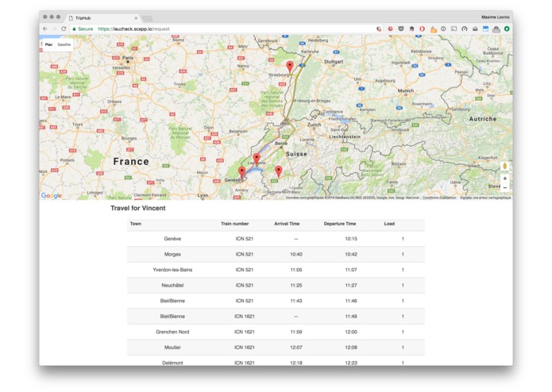The height and width of the screenshot is (392, 552).
Task: Click the Travel for Vincent heading
Action: click(x=138, y=208)
